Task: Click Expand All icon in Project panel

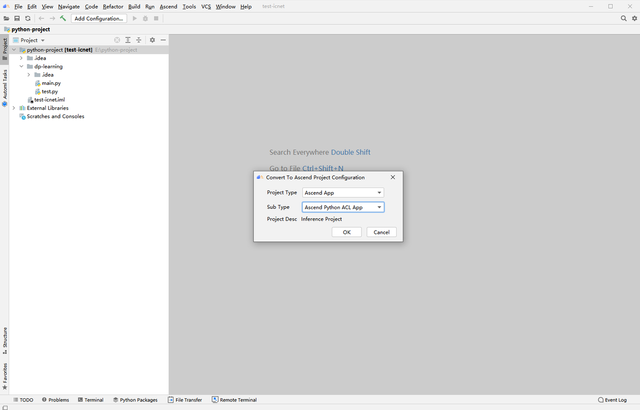Action: pos(128,40)
